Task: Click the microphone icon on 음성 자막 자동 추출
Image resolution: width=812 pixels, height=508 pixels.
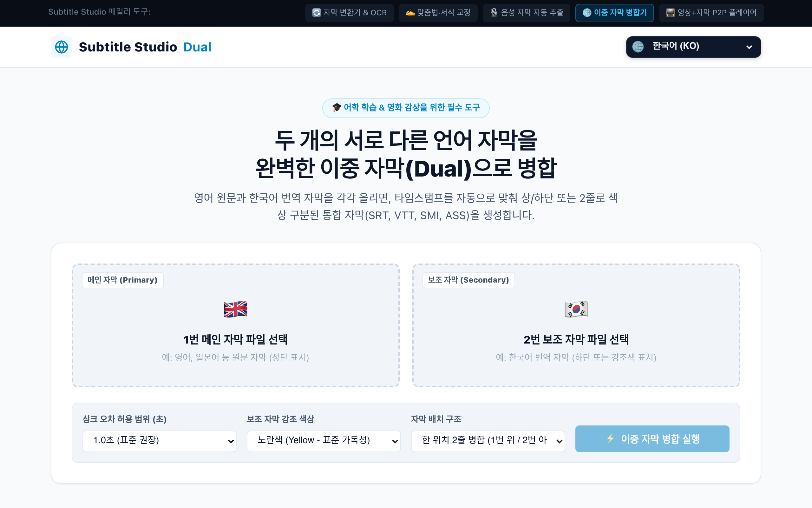Action: pyautogui.click(x=494, y=13)
